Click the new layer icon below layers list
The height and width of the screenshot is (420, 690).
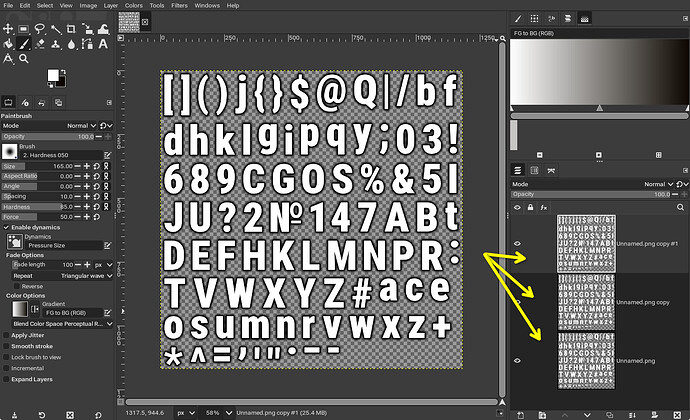(x=517, y=413)
